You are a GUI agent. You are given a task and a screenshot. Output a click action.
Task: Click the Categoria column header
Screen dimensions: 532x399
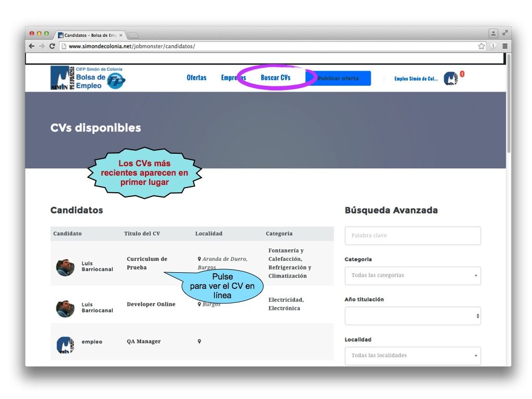coord(279,233)
